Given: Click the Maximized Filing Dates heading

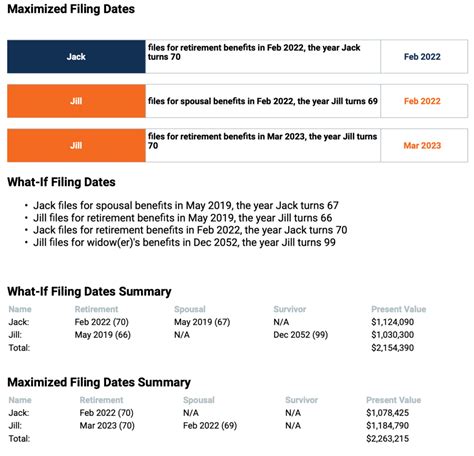Looking at the screenshot, I should [x=71, y=9].
